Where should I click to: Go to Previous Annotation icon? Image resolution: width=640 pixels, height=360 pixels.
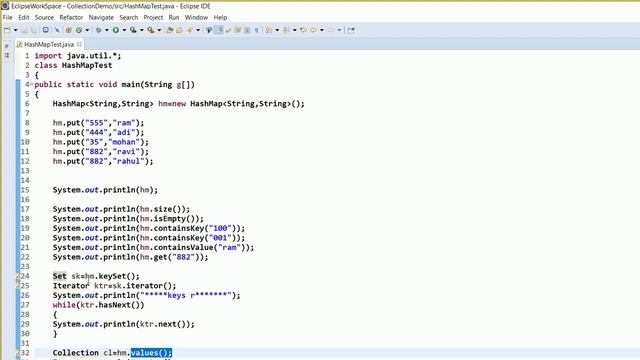(286, 30)
